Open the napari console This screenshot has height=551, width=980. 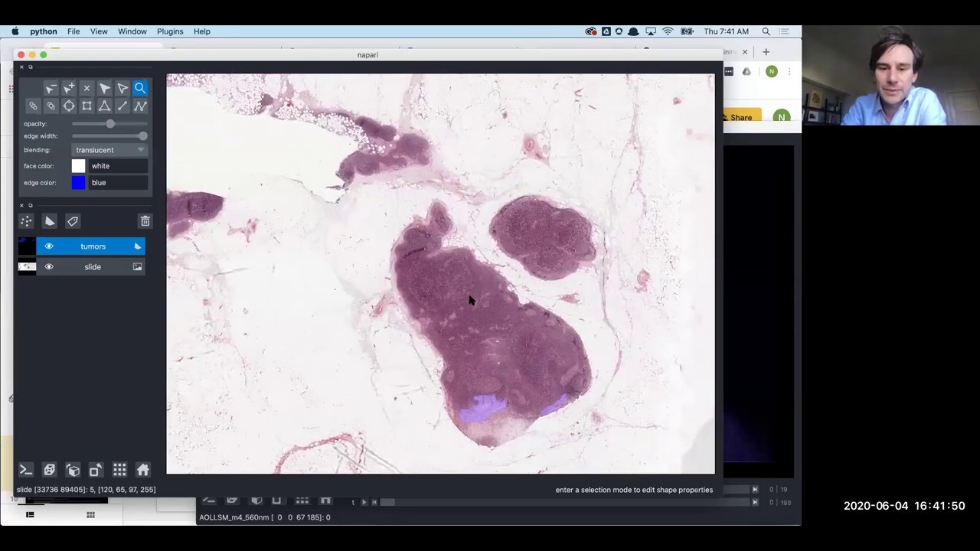coord(25,470)
